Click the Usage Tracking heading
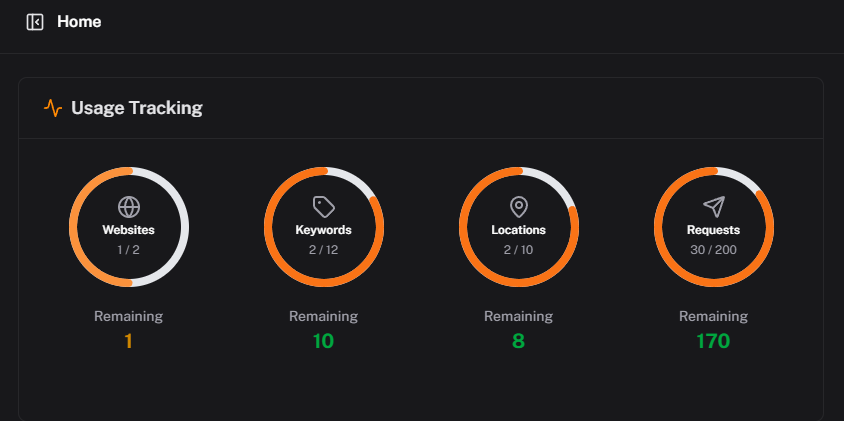 (137, 108)
